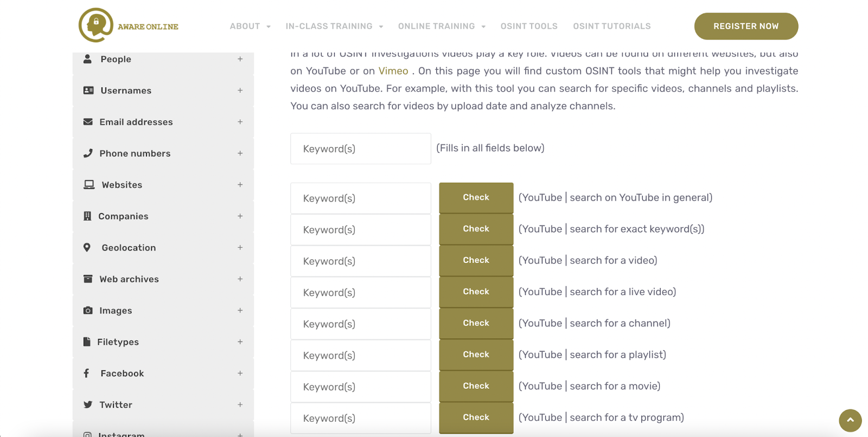The image size is (868, 437).
Task: Click the Websites laptop icon
Action: click(x=89, y=185)
